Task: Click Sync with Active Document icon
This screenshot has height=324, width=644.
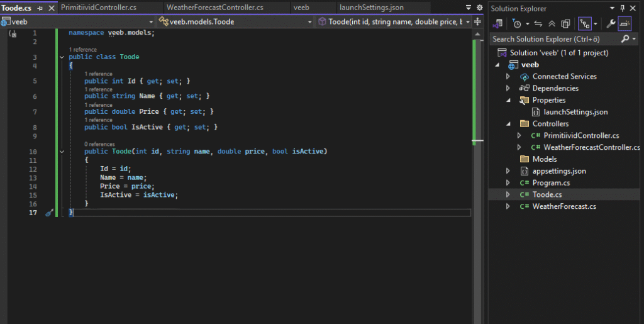Action: [538, 24]
